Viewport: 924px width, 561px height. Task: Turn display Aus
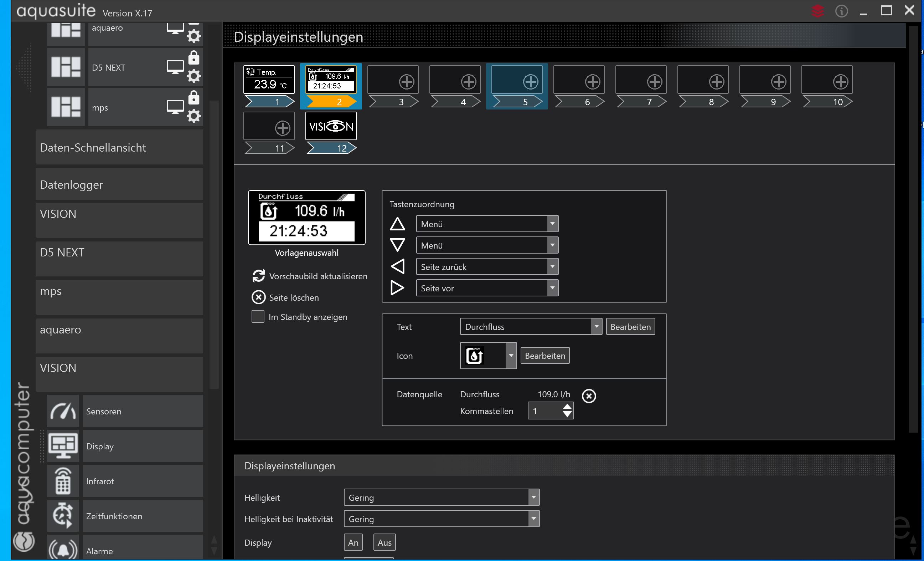coord(384,542)
